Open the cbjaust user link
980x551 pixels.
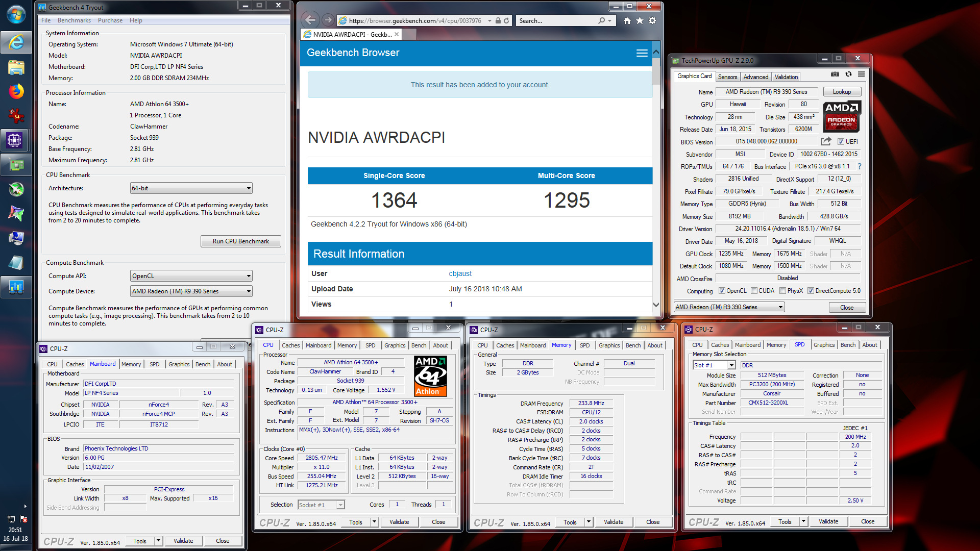[x=460, y=274]
